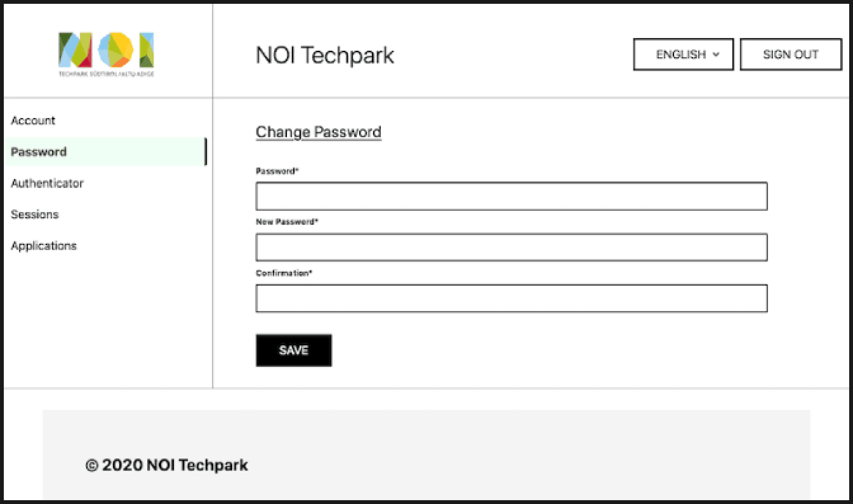Viewport: 853px width, 504px height.
Task: Select the Password sidebar item
Action: coord(39,152)
